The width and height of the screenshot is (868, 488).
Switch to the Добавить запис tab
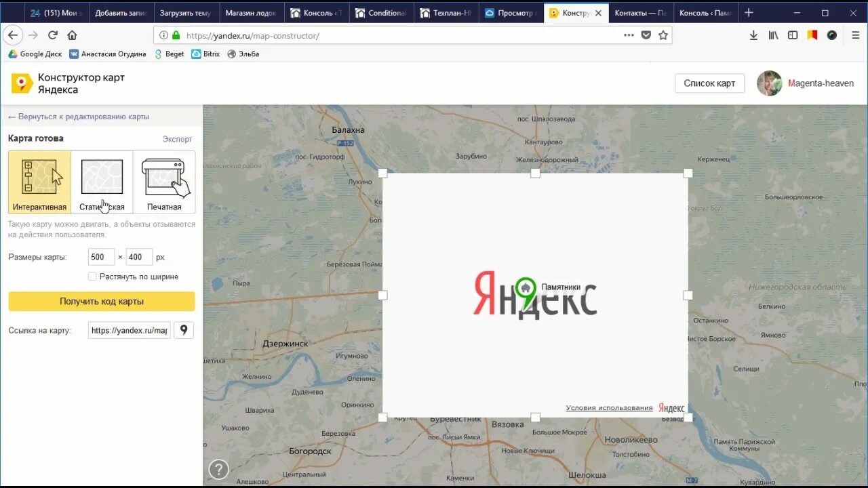coord(121,13)
